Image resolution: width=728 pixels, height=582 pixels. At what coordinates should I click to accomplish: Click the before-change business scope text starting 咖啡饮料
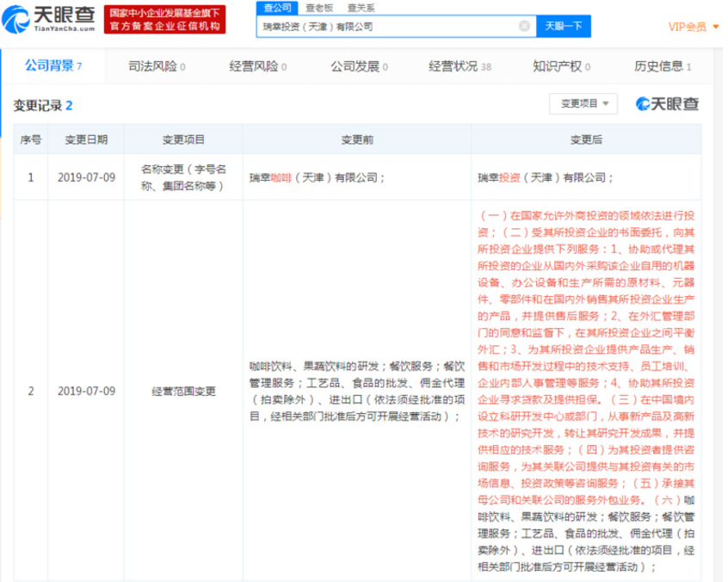357,391
